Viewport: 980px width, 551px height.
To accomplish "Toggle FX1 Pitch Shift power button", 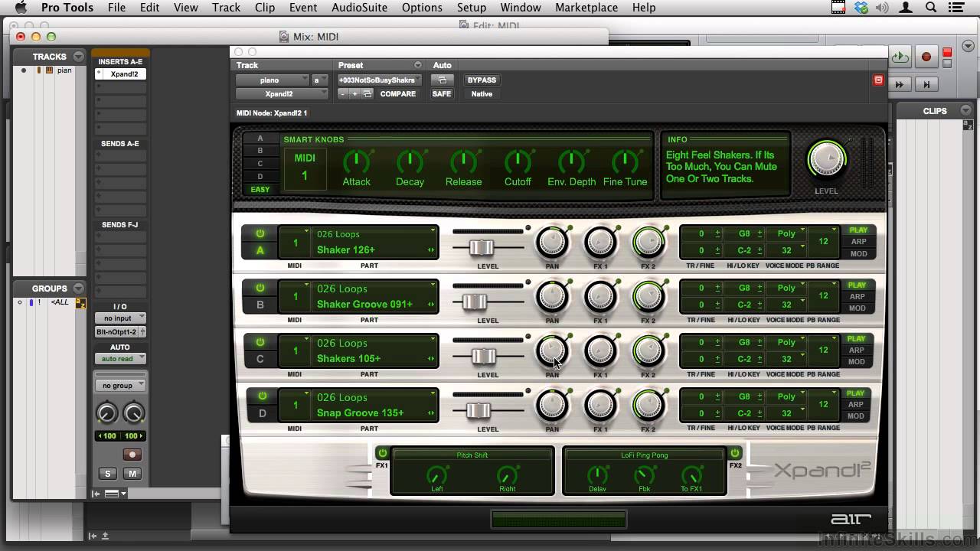I will 383,452.
